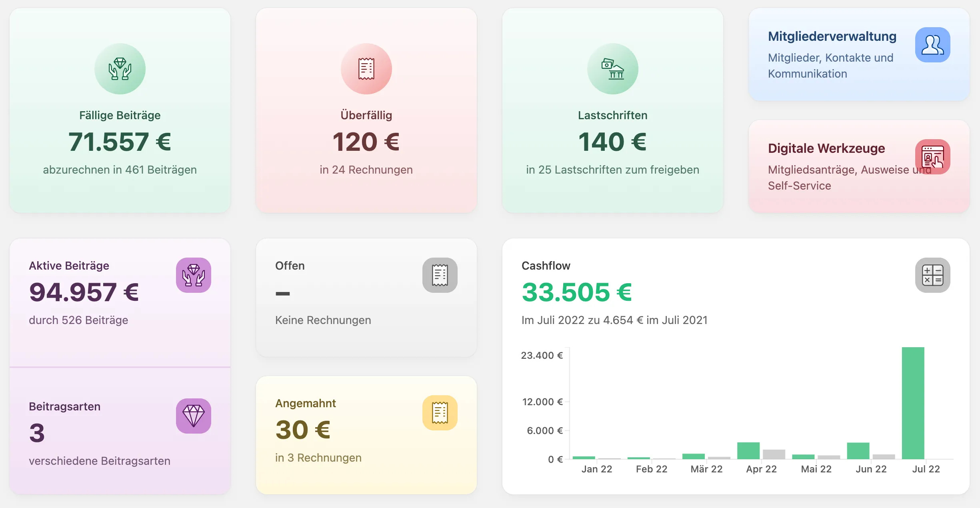Click the 30 € Angemahnt amount
Screen dimensions: 980x508
tap(303, 430)
